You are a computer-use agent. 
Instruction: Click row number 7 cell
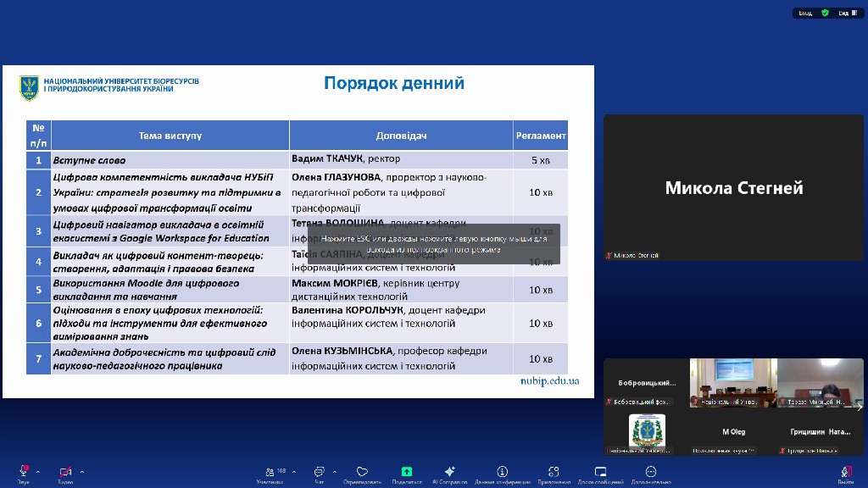point(39,358)
